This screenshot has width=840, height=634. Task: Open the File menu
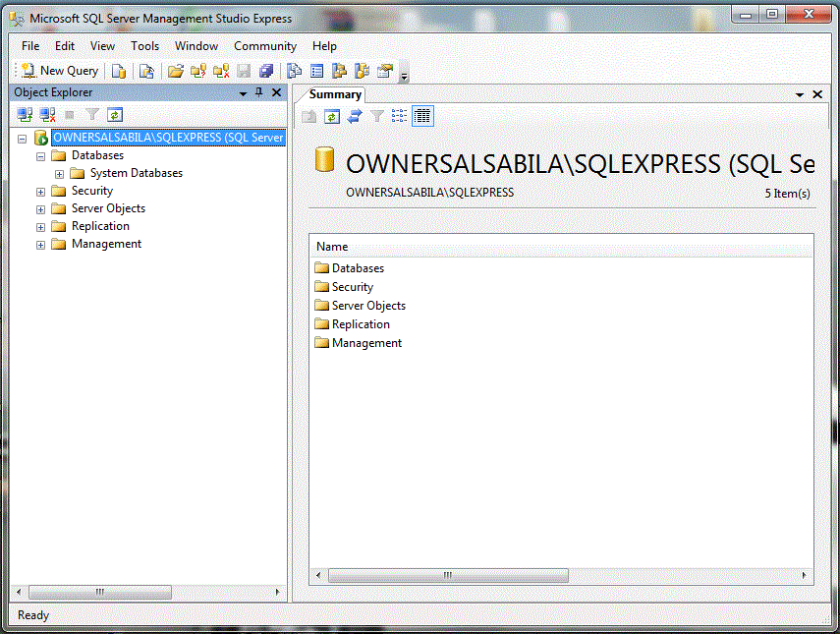(30, 46)
